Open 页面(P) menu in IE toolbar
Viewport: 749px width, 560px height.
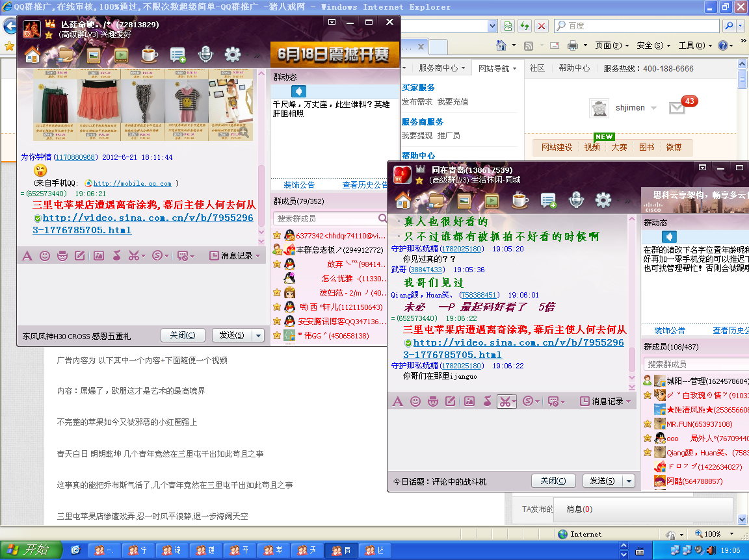pos(611,45)
